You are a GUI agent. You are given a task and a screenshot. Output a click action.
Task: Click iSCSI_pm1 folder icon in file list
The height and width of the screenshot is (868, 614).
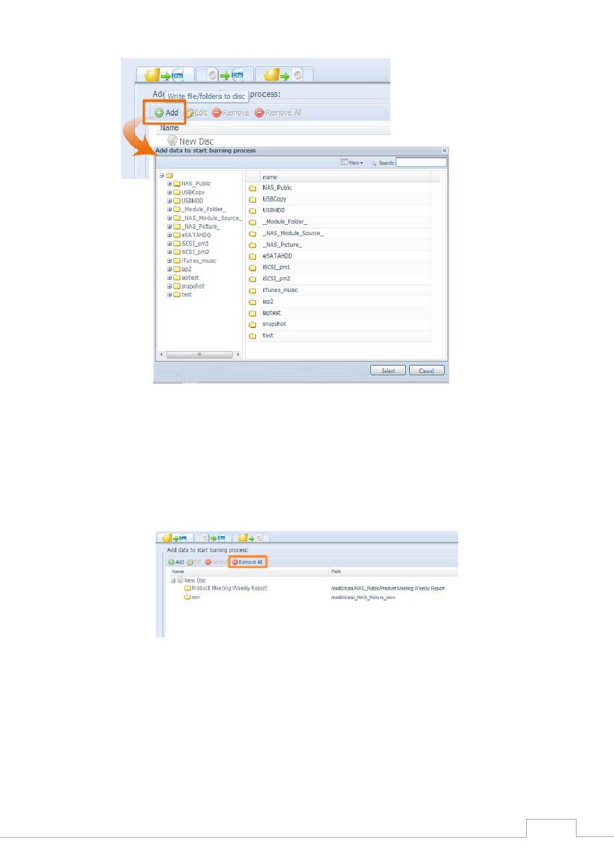253,267
